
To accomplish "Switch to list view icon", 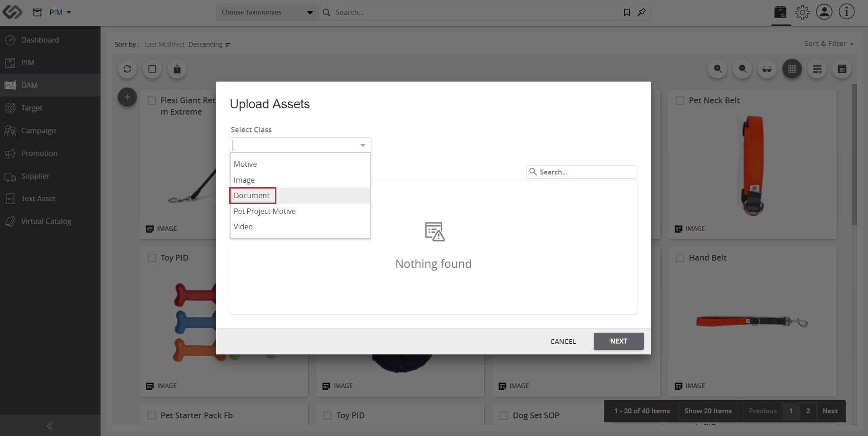I will [817, 69].
